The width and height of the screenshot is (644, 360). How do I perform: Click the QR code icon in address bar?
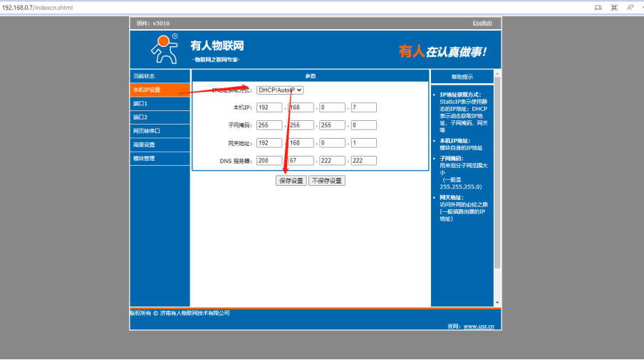614,7
